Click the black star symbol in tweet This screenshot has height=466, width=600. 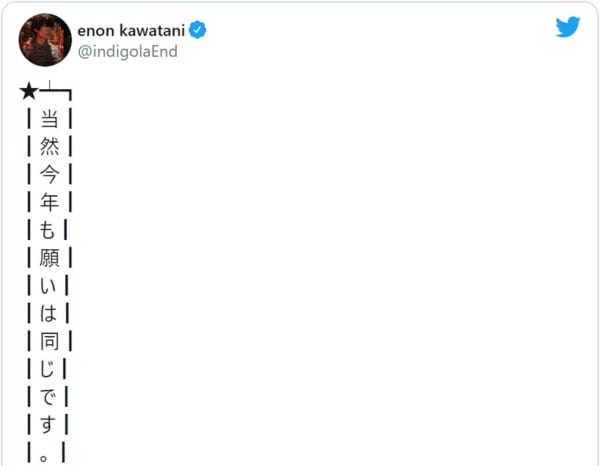[29, 92]
